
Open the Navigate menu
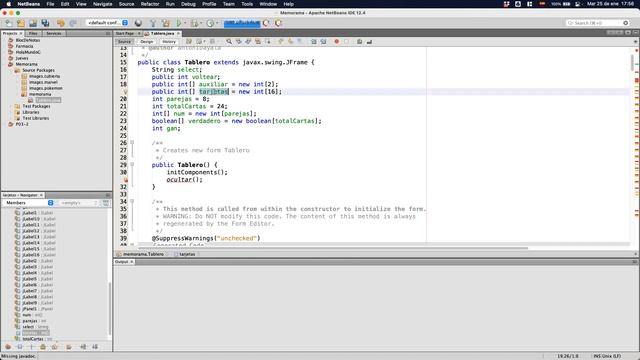pos(102,4)
